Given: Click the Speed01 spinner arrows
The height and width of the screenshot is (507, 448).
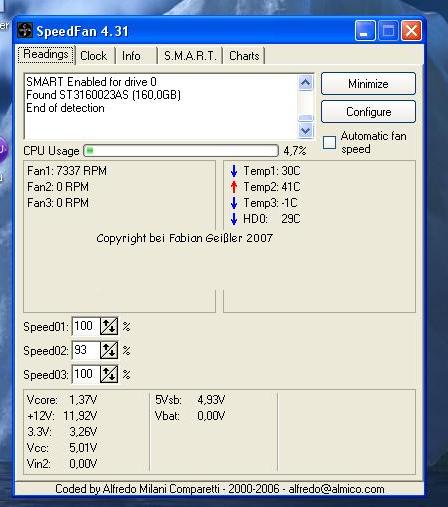Looking at the screenshot, I should (109, 326).
